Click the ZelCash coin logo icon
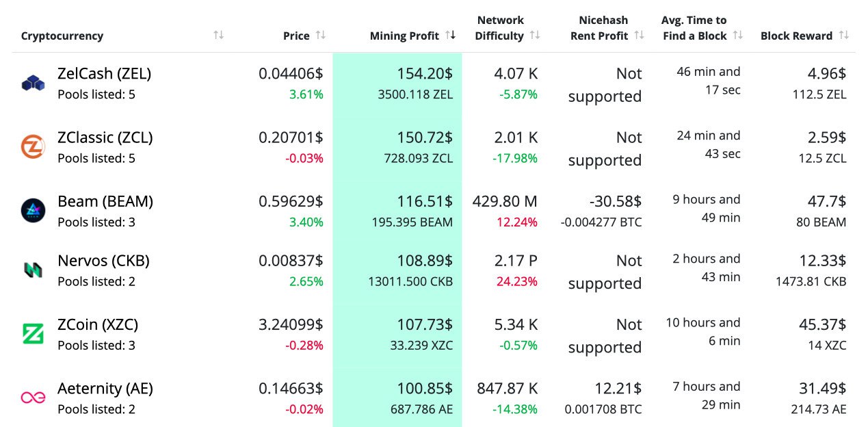 pyautogui.click(x=32, y=83)
